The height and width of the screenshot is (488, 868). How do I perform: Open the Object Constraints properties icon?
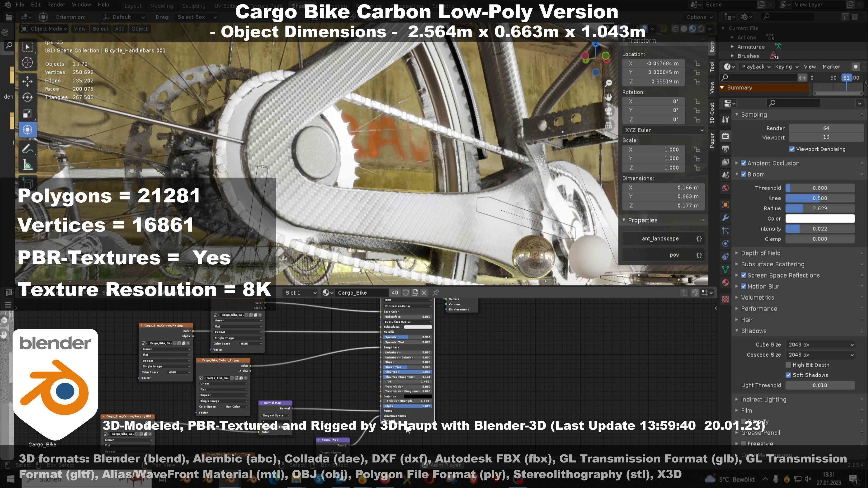pos(725,257)
